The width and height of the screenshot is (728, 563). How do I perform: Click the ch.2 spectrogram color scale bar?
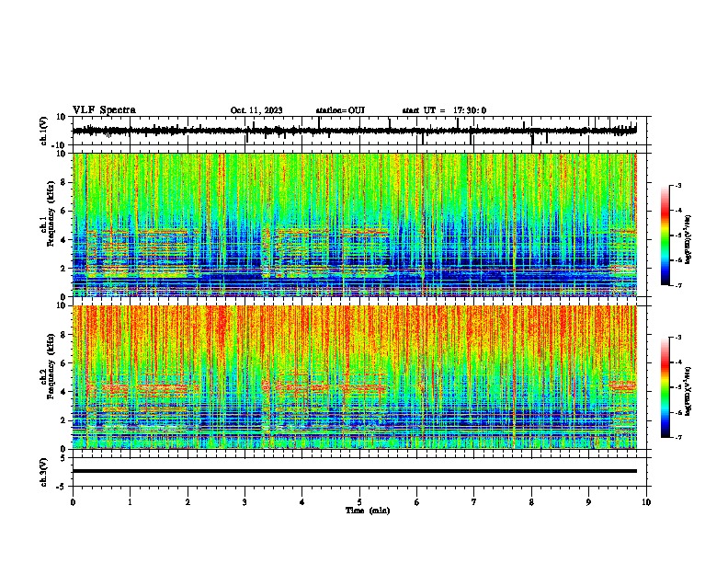tap(665, 387)
